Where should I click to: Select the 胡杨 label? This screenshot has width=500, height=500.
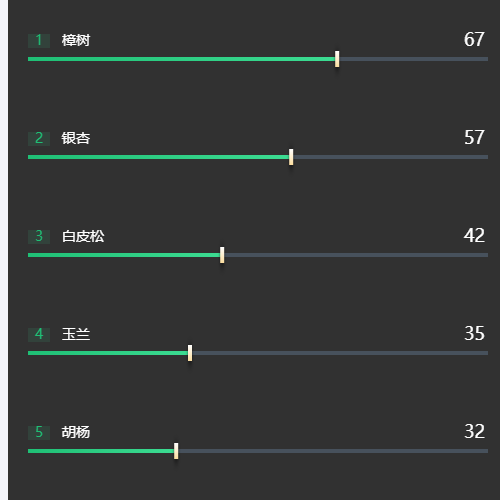pos(76,432)
